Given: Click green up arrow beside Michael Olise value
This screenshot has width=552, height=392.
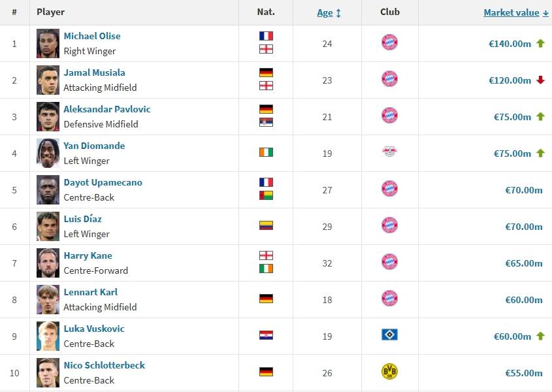Looking at the screenshot, I should (540, 44).
